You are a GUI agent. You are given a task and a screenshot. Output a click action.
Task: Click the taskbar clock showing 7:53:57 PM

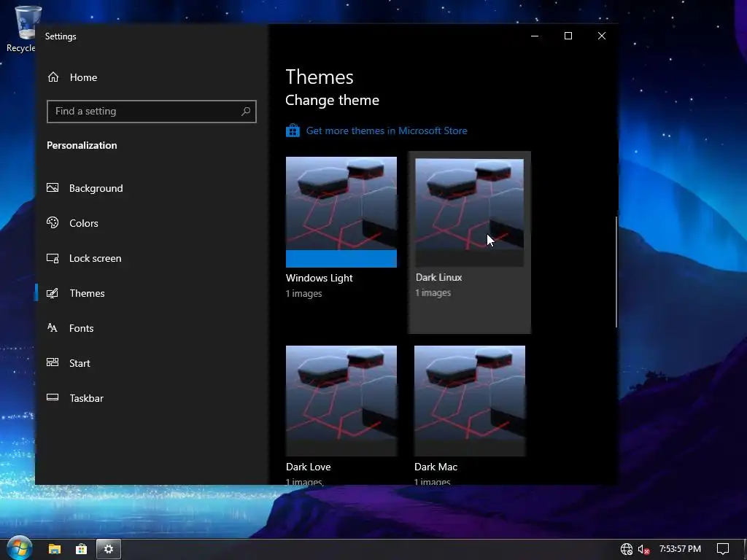click(x=680, y=549)
